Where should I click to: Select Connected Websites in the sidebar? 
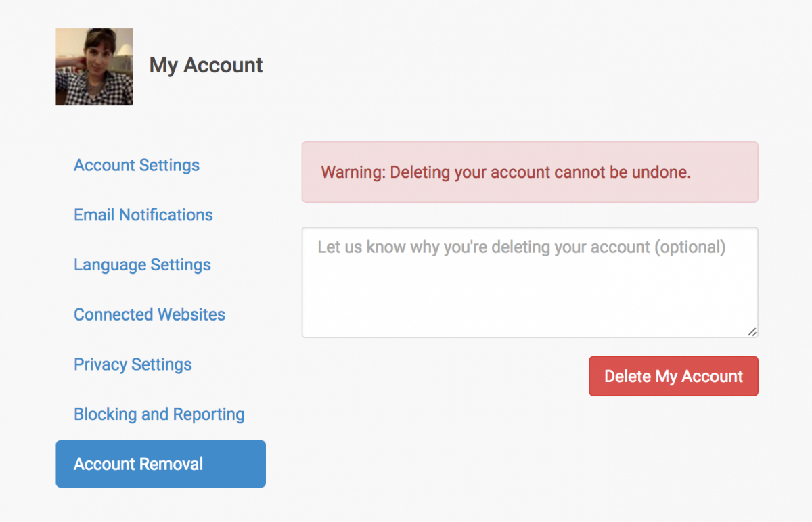pos(150,314)
